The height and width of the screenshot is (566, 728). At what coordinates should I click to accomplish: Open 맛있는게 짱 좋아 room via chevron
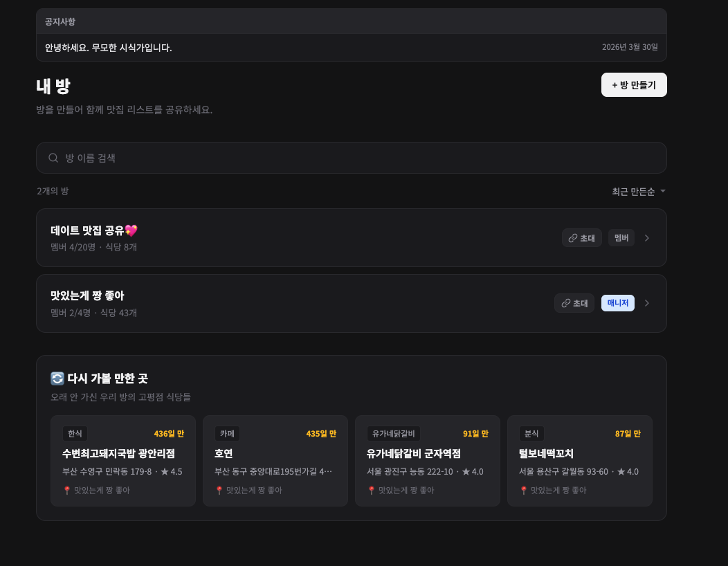(647, 303)
